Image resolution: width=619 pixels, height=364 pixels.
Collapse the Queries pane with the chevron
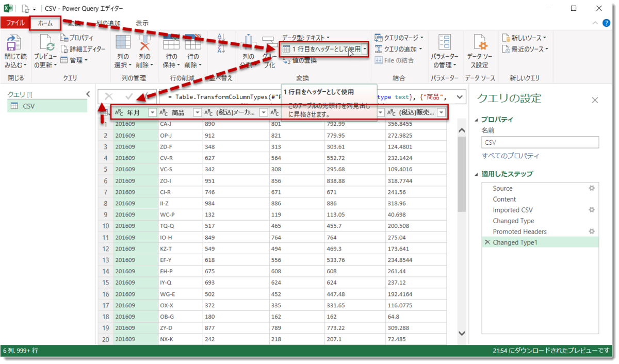(x=88, y=94)
